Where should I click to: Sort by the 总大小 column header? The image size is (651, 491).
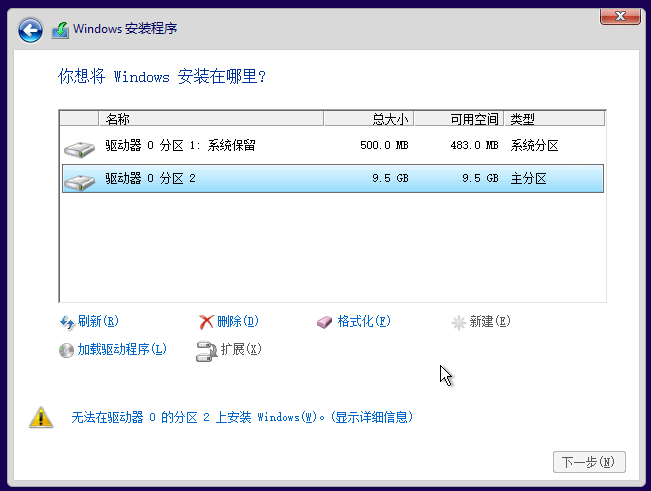click(369, 119)
